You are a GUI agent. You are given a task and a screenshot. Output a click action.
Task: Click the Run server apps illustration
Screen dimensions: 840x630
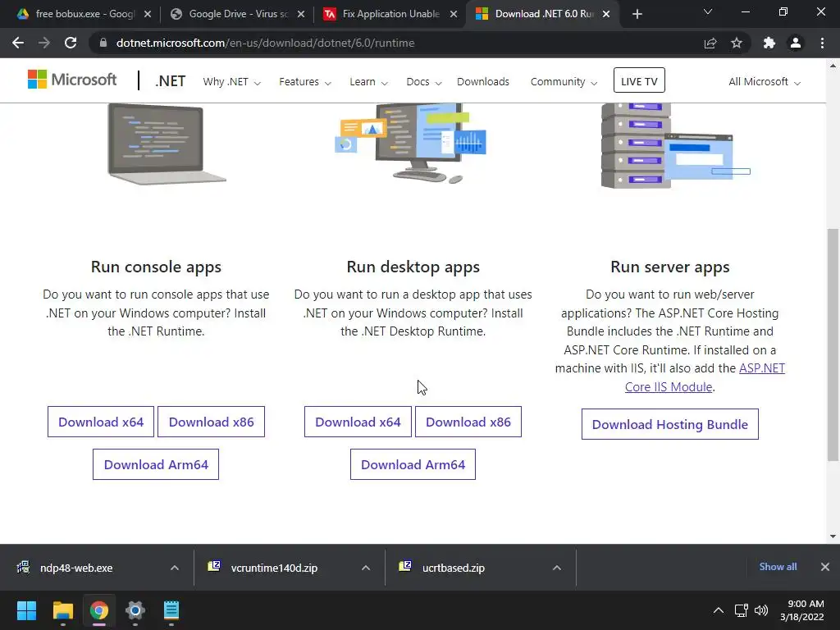click(676, 146)
